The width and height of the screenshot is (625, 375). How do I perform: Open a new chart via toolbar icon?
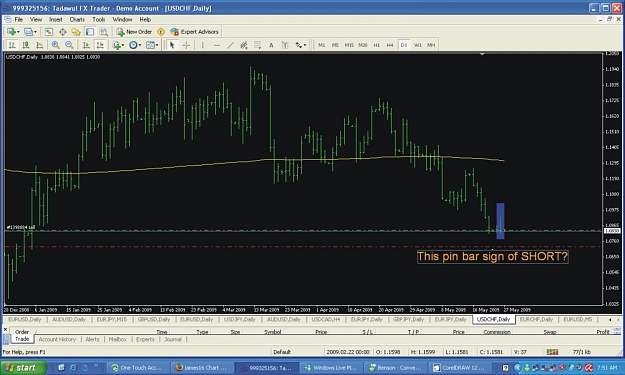pos(11,32)
